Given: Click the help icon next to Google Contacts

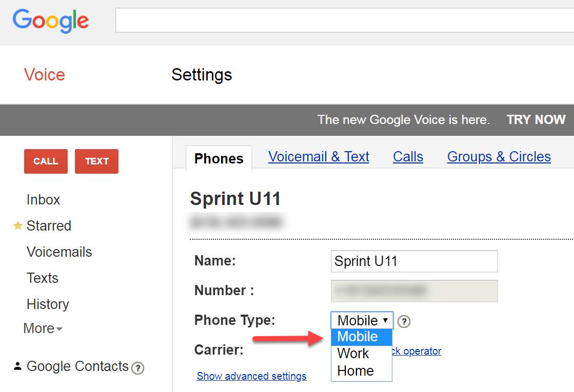Looking at the screenshot, I should click(137, 368).
